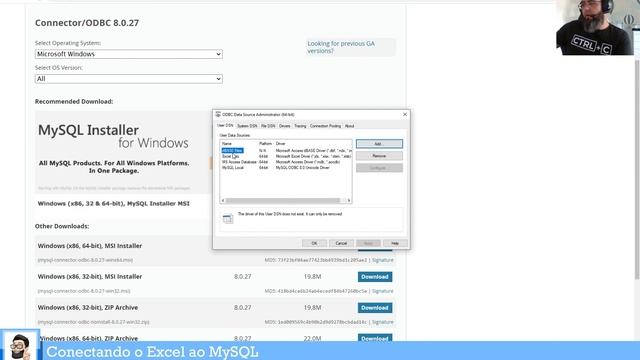This screenshot has width=640, height=360.
Task: Download Windows 32-bit ZIP Archive
Action: 375,308
